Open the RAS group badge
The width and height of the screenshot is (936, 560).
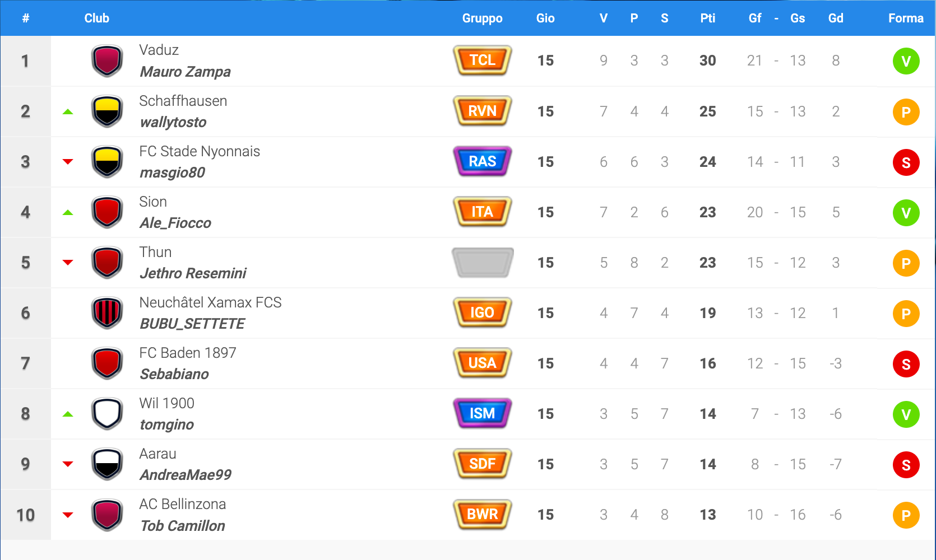(x=482, y=161)
